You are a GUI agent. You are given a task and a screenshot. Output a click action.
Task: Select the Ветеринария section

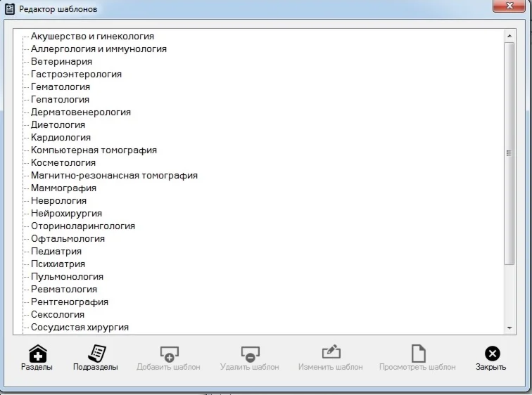pos(61,62)
